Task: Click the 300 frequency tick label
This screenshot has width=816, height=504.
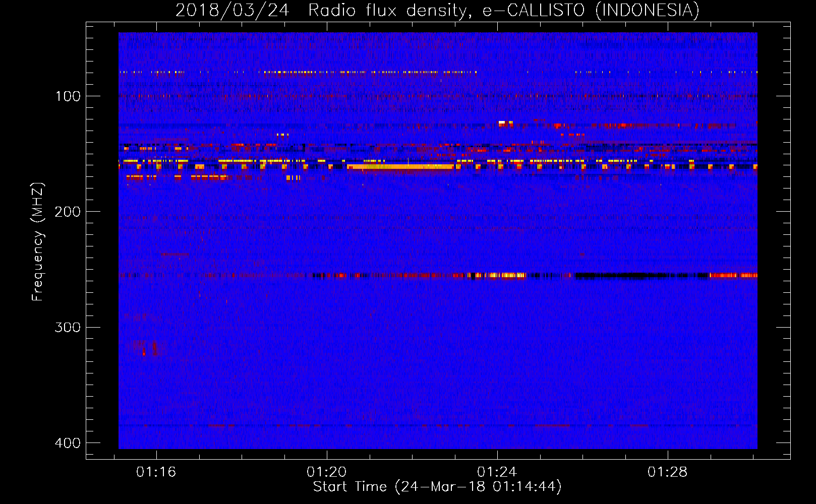Action: [68, 328]
